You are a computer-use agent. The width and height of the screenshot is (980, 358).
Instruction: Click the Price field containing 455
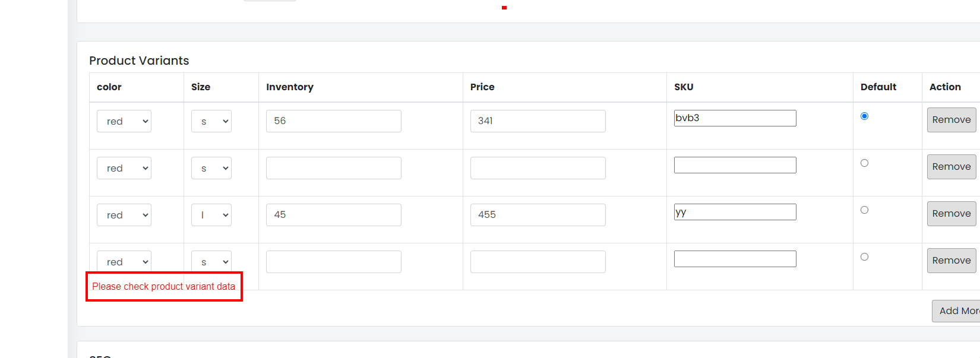point(538,215)
